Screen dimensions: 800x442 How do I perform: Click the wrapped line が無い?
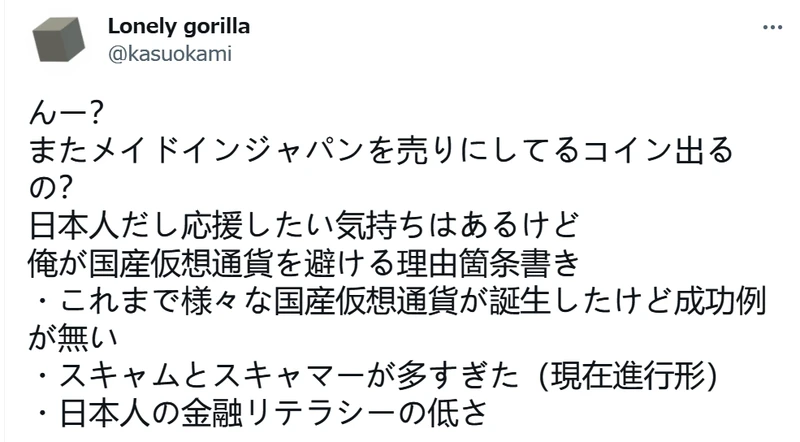pos(73,339)
